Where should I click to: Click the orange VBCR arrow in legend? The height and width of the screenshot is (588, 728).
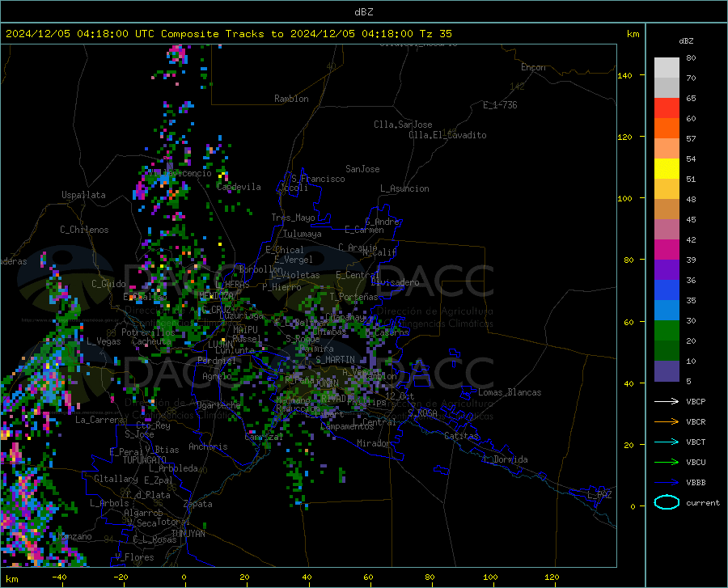[x=667, y=421]
